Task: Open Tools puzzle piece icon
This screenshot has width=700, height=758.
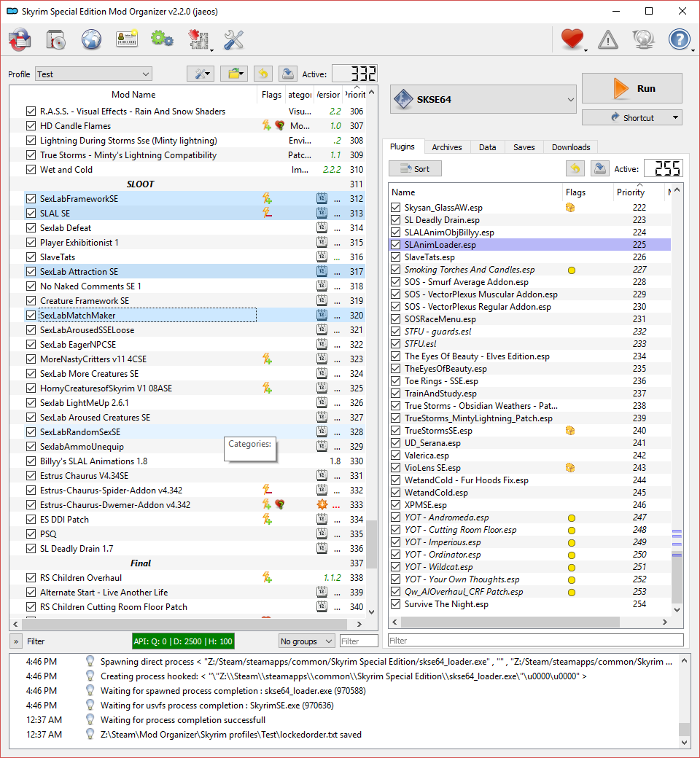Action: click(x=198, y=39)
